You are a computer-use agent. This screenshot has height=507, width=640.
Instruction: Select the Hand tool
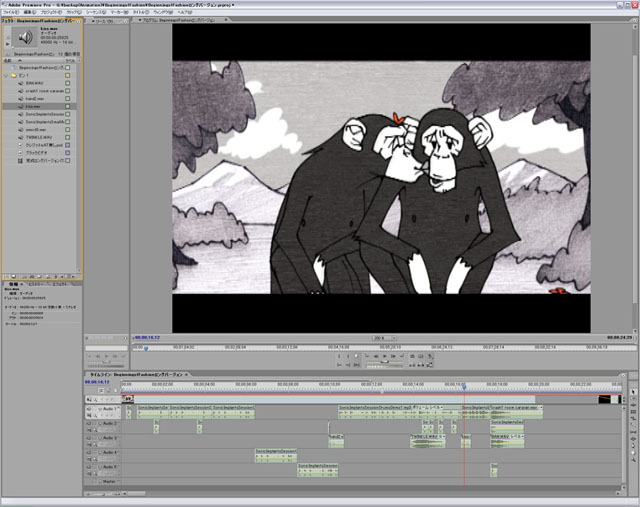tap(633, 453)
